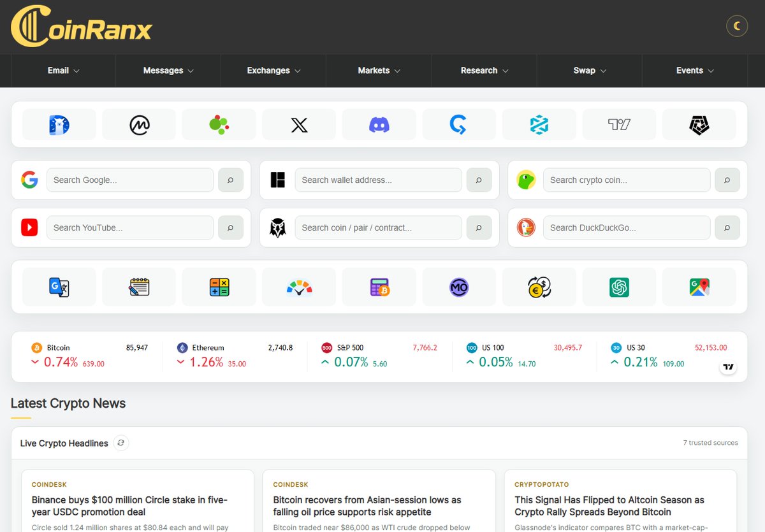Focus the Search Google field
The width and height of the screenshot is (765, 532).
(x=130, y=180)
